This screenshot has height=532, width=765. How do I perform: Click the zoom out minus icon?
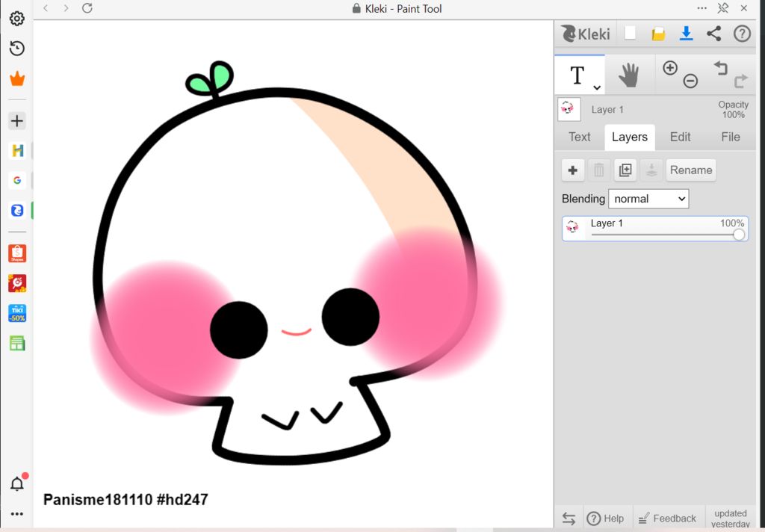pos(690,81)
